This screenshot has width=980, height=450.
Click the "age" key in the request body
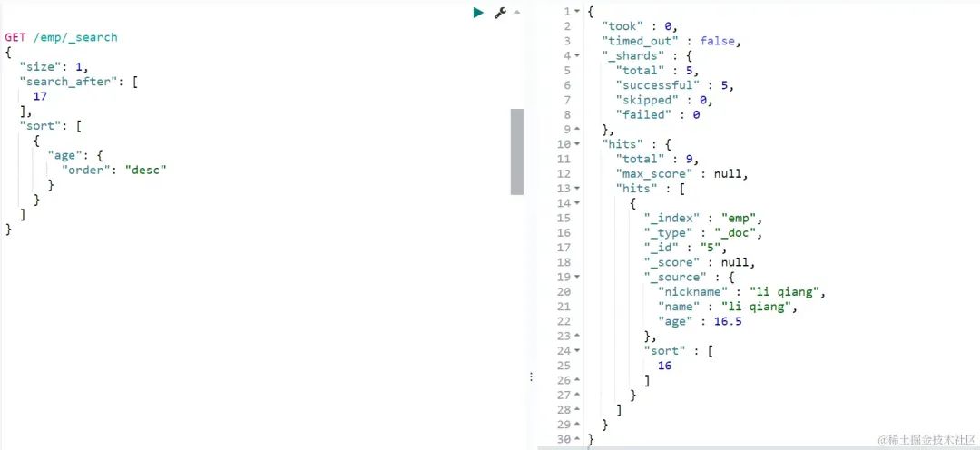point(65,156)
